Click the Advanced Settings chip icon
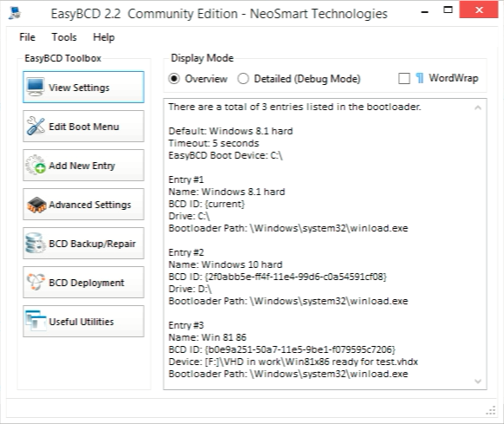The image size is (504, 424). [x=36, y=205]
